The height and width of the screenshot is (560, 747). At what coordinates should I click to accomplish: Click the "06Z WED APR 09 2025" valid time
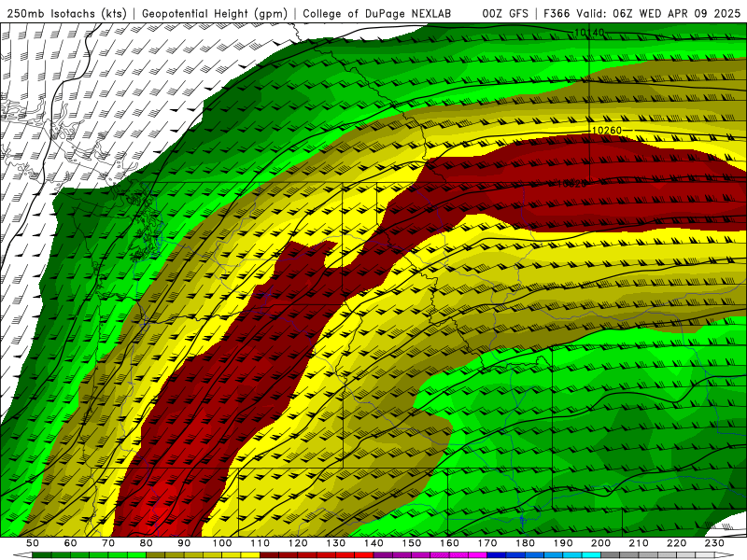tap(676, 13)
